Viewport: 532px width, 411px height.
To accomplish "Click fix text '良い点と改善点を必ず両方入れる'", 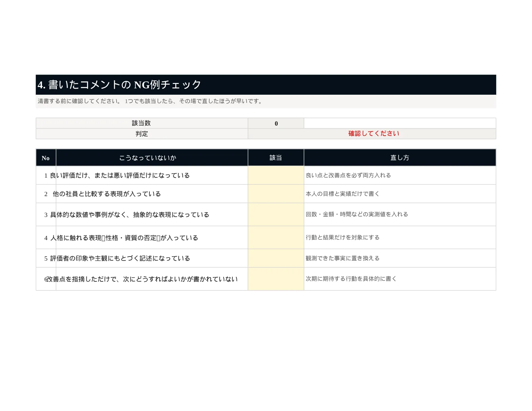I will click(348, 175).
